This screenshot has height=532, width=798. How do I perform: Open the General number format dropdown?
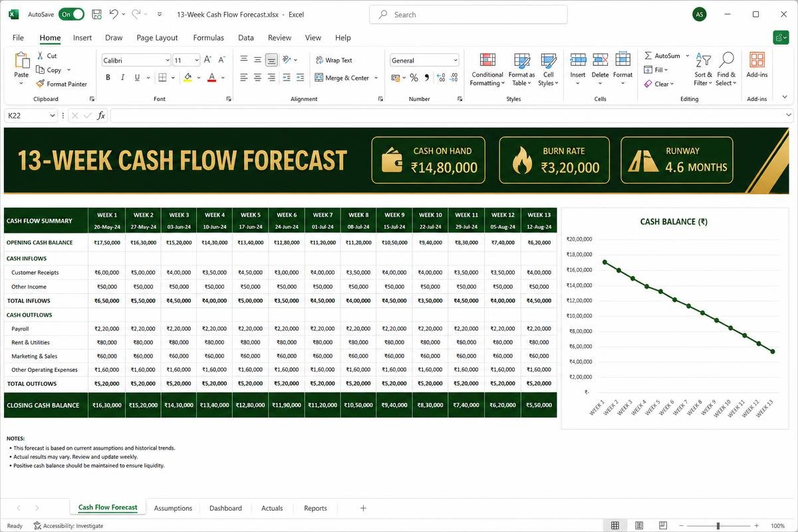(455, 61)
